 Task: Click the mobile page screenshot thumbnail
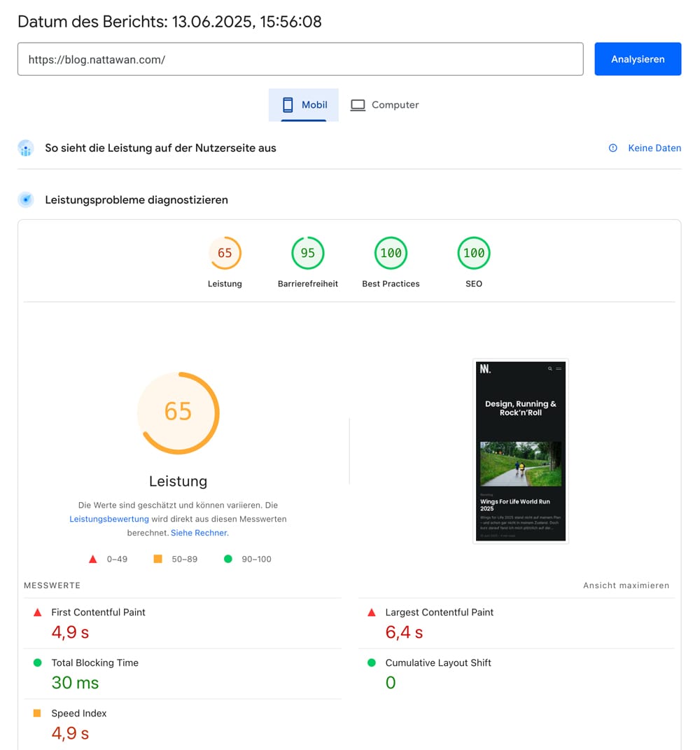tap(521, 451)
